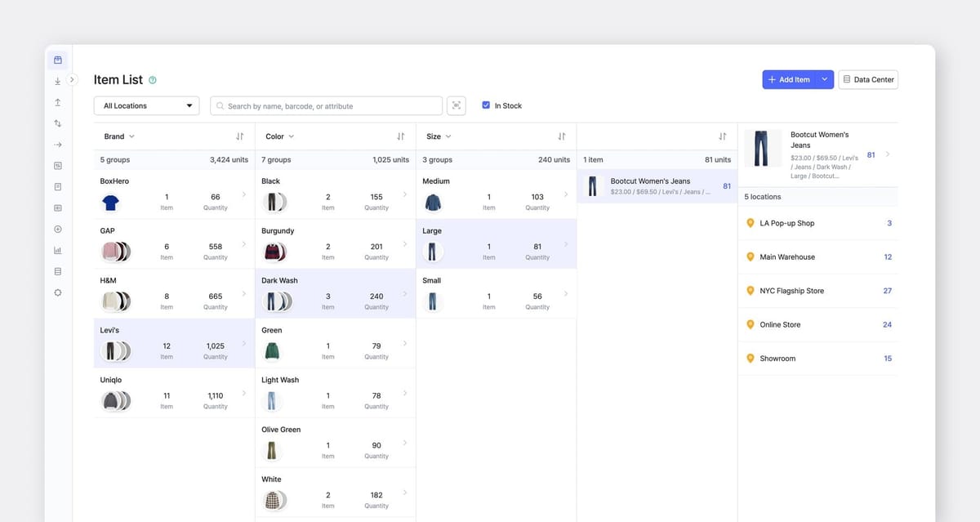Open details for NYC Flagship Store
This screenshot has height=522, width=980.
817,290
